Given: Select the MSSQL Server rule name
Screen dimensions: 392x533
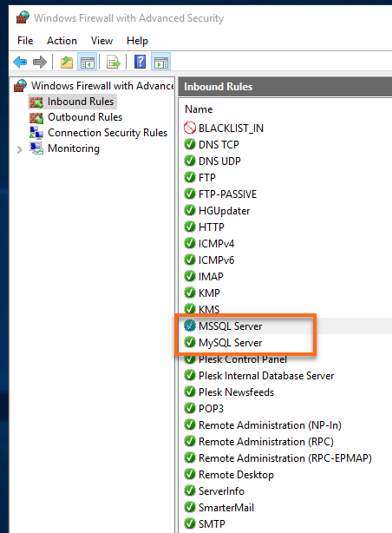Looking at the screenshot, I should [231, 326].
